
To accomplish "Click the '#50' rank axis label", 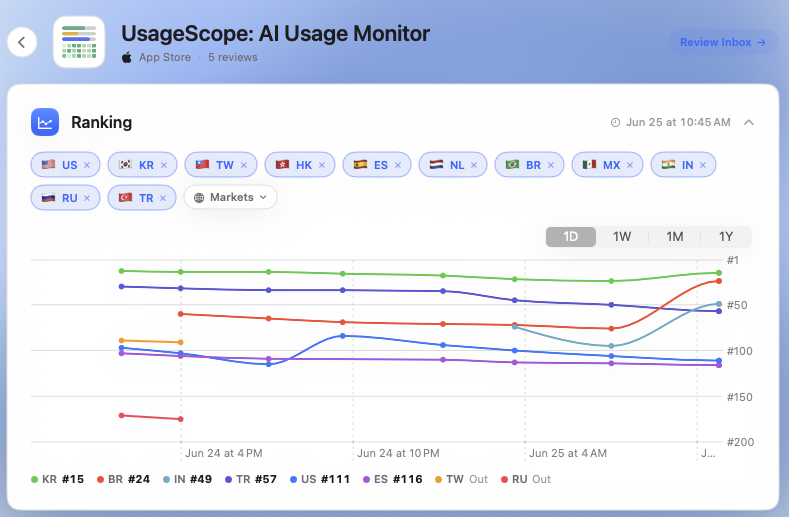I will tap(737, 305).
